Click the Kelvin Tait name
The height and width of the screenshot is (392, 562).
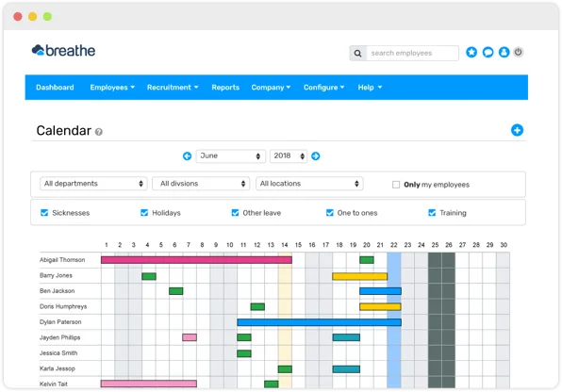54,384
